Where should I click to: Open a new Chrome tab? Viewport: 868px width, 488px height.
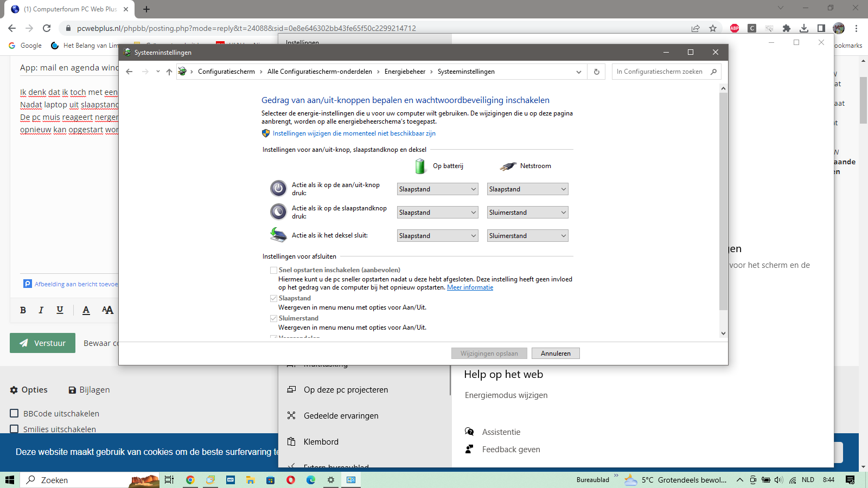point(146,9)
